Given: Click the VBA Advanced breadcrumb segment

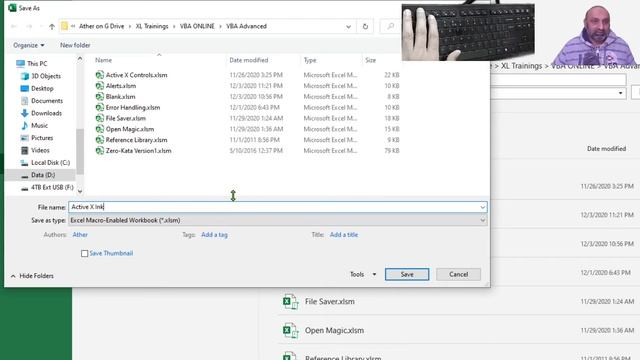Looking at the screenshot, I should coord(247,26).
